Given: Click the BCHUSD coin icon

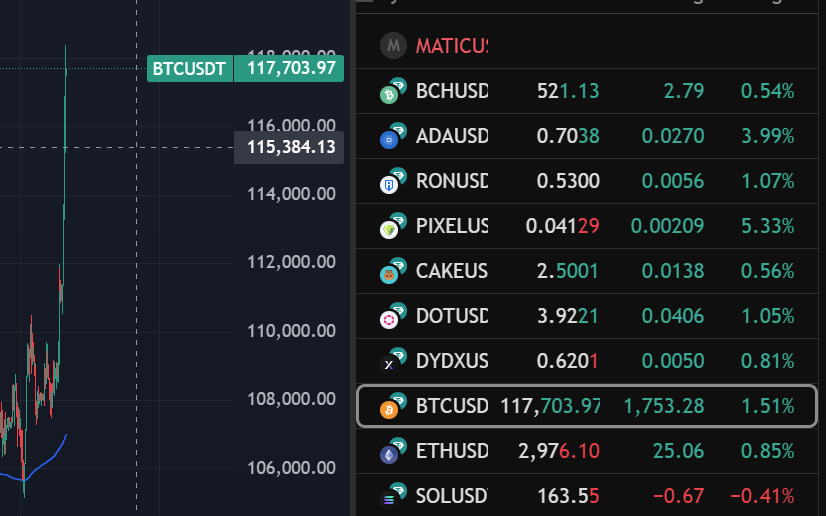Looking at the screenshot, I should [x=393, y=91].
